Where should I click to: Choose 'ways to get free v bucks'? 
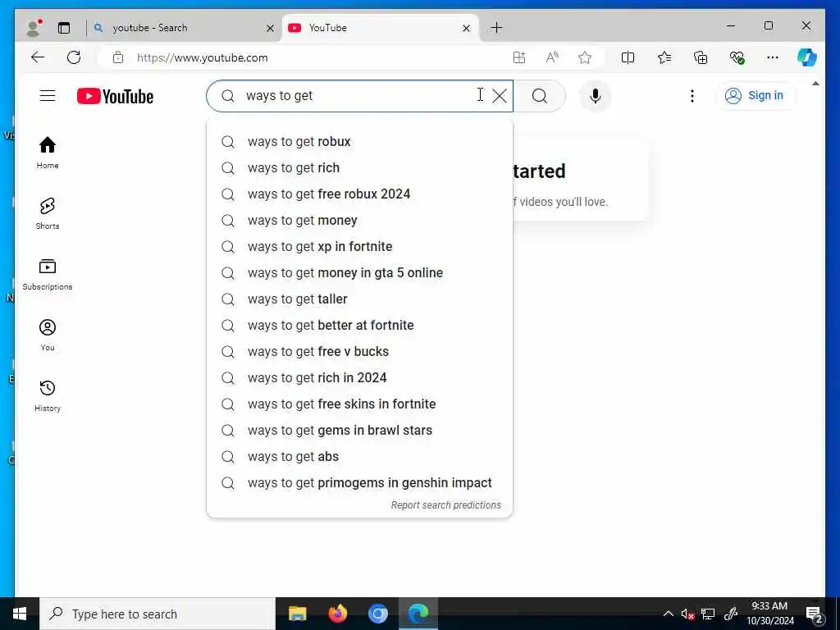tap(359, 351)
